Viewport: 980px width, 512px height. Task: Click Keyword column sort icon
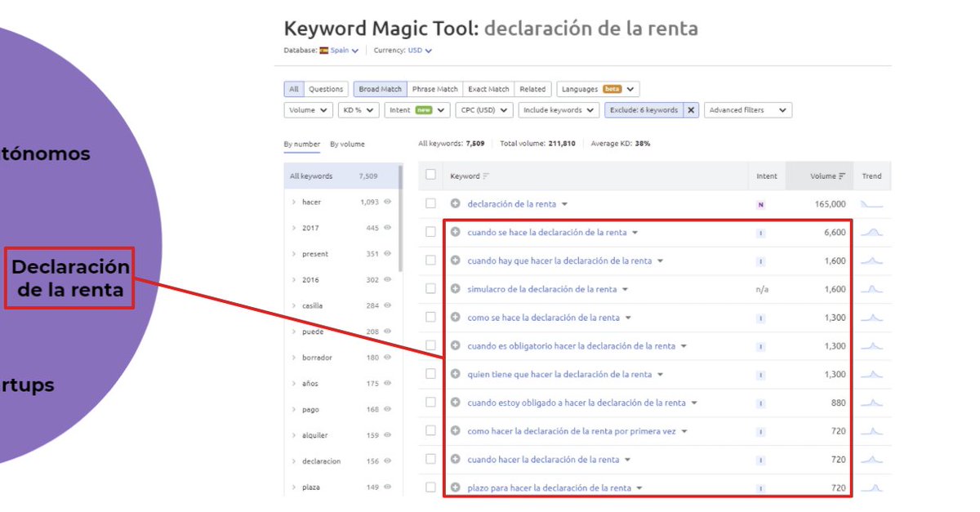point(487,176)
